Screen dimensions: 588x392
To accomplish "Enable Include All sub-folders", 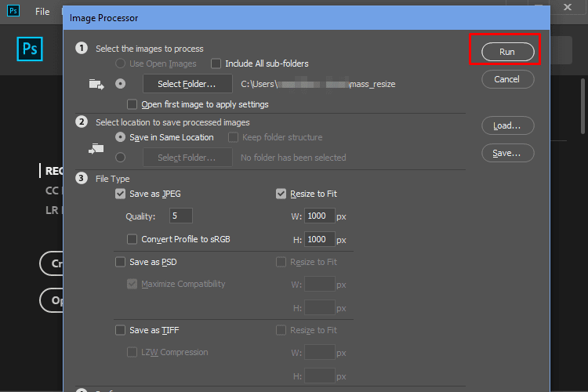I will tap(216, 64).
